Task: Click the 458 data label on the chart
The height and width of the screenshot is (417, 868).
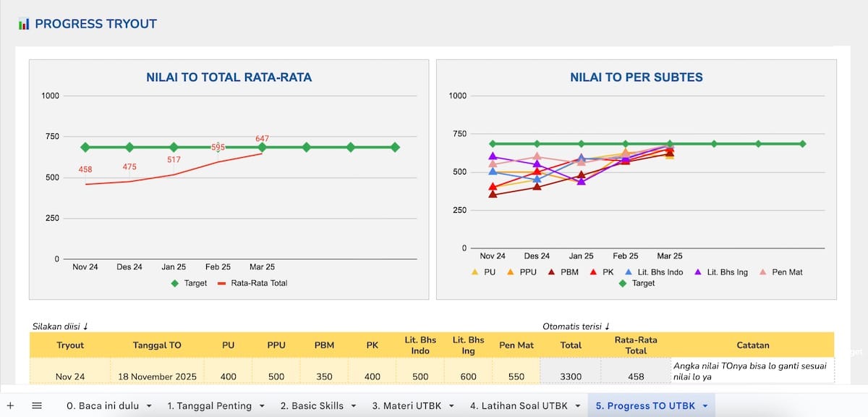Action: point(85,170)
